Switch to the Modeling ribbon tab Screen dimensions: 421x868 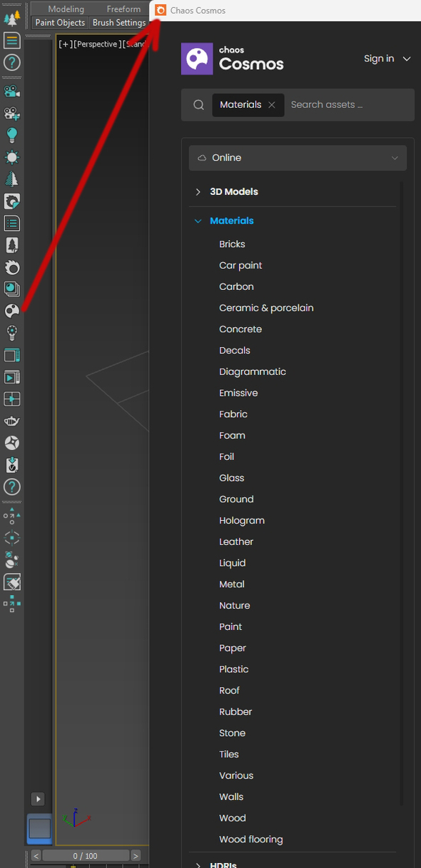(66, 9)
